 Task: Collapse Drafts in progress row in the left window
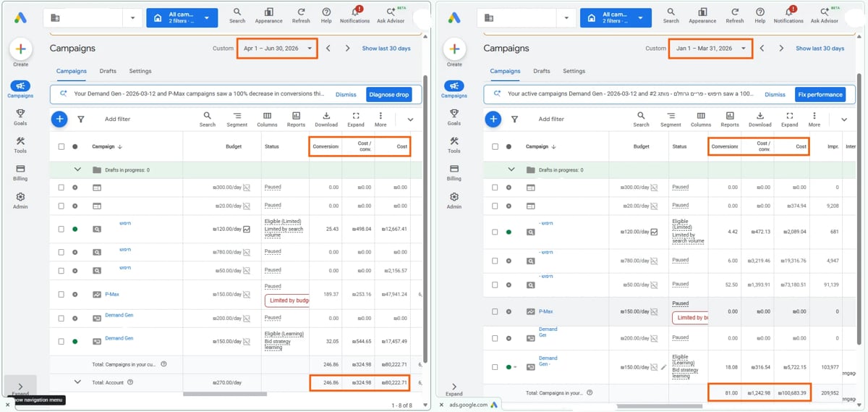78,170
